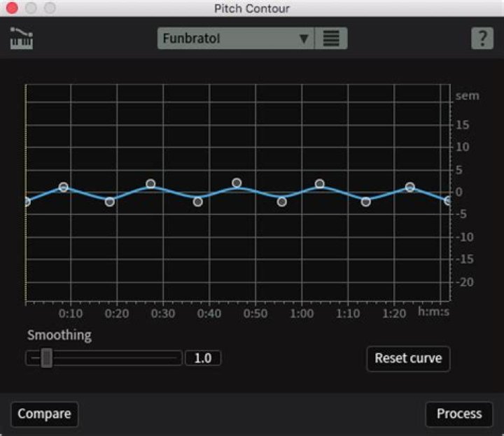The height and width of the screenshot is (436, 504).
Task: Click the -20 semitone axis label
Action: [465, 282]
